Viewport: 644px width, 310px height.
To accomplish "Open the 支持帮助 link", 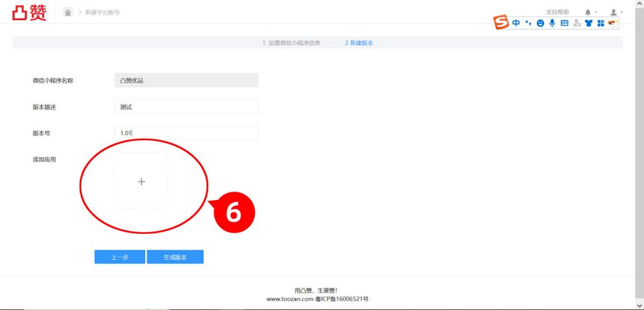I will [x=557, y=13].
